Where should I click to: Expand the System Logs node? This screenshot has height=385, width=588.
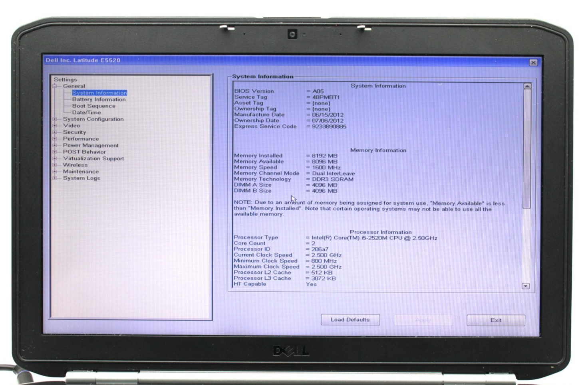pos(55,178)
